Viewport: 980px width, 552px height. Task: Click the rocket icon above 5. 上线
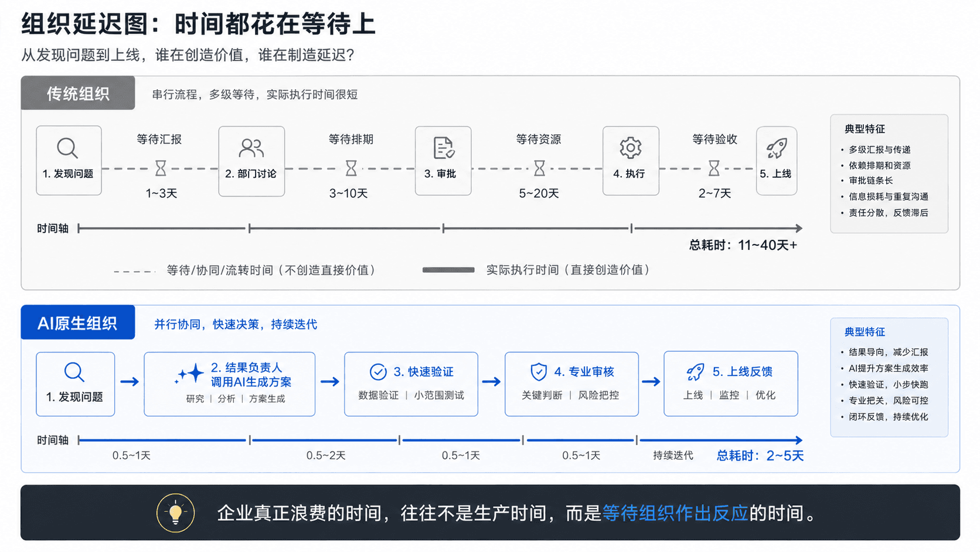[777, 148]
